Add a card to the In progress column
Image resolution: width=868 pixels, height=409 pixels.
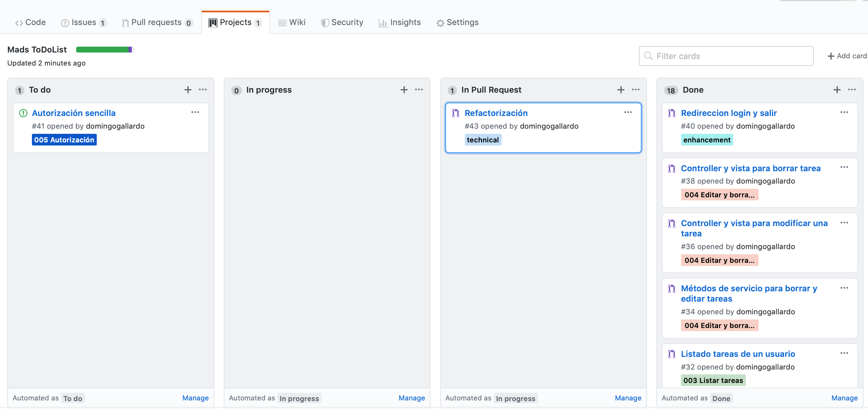[404, 90]
